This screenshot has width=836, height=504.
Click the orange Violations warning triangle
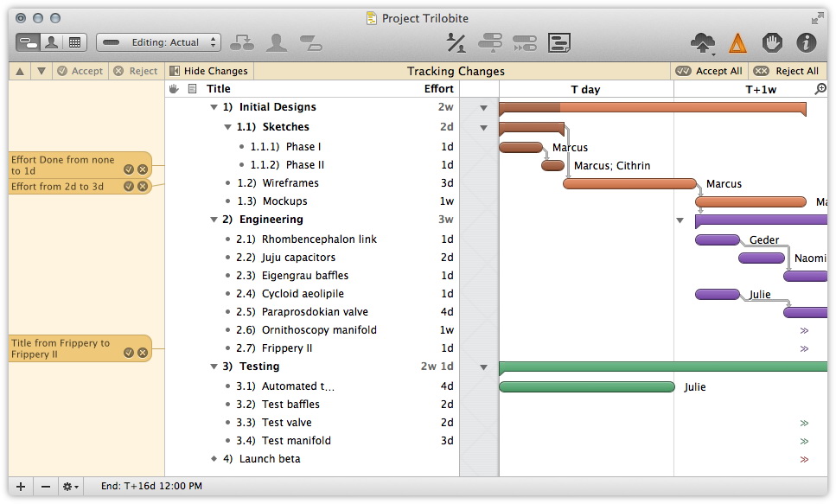tap(737, 42)
